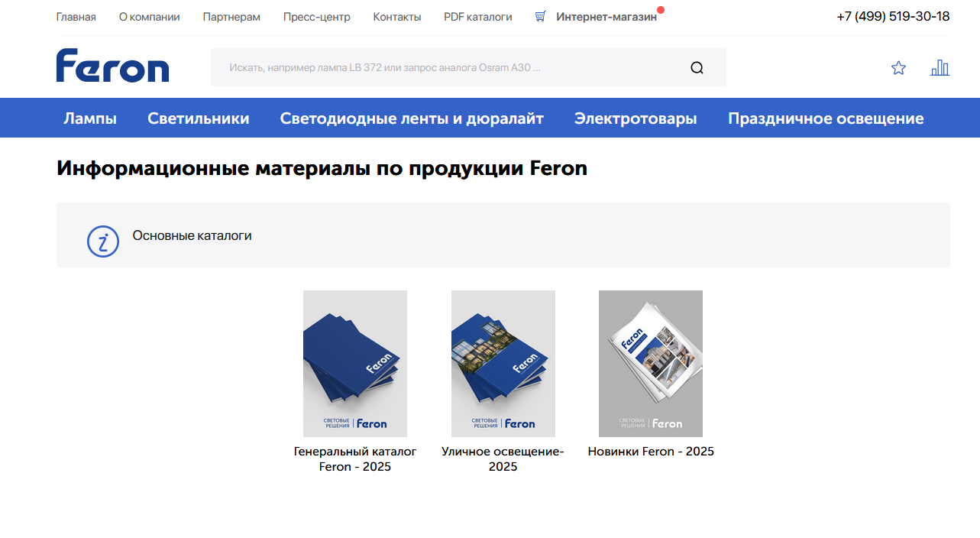Open Светодиодные ленты и дюралайт menu

click(412, 118)
